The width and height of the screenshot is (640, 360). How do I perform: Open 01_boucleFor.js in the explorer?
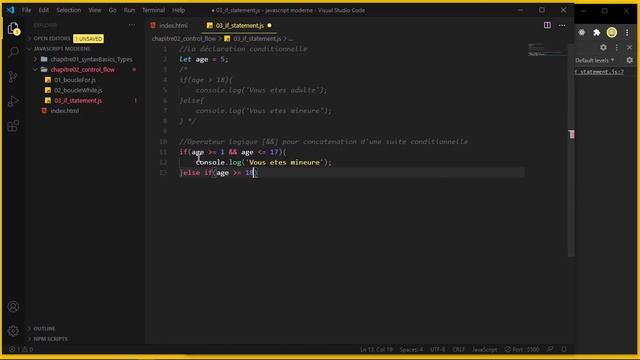[75, 80]
